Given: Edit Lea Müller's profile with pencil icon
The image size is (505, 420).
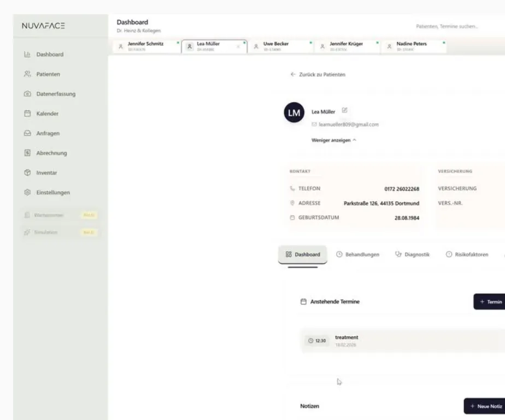Looking at the screenshot, I should tap(345, 110).
